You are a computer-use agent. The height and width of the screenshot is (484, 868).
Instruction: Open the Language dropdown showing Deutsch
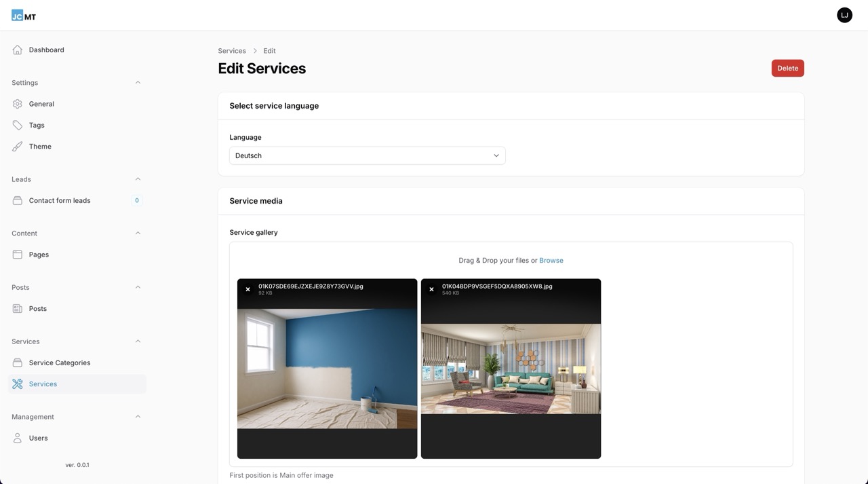[x=367, y=155]
